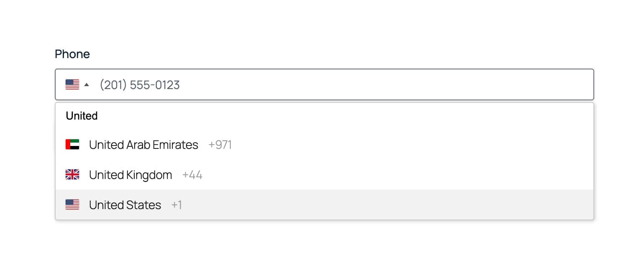Image resolution: width=644 pixels, height=276 pixels.
Task: Click the Phone field label
Action: click(x=72, y=54)
